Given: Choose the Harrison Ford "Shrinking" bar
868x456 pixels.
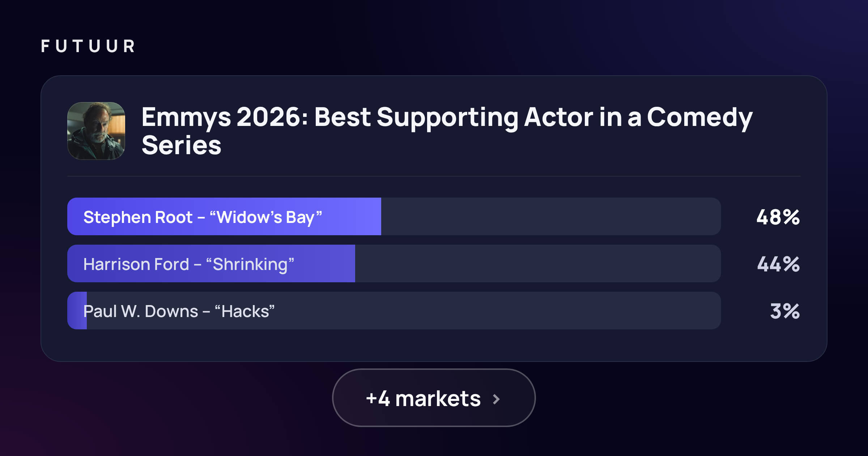Looking at the screenshot, I should 394,263.
